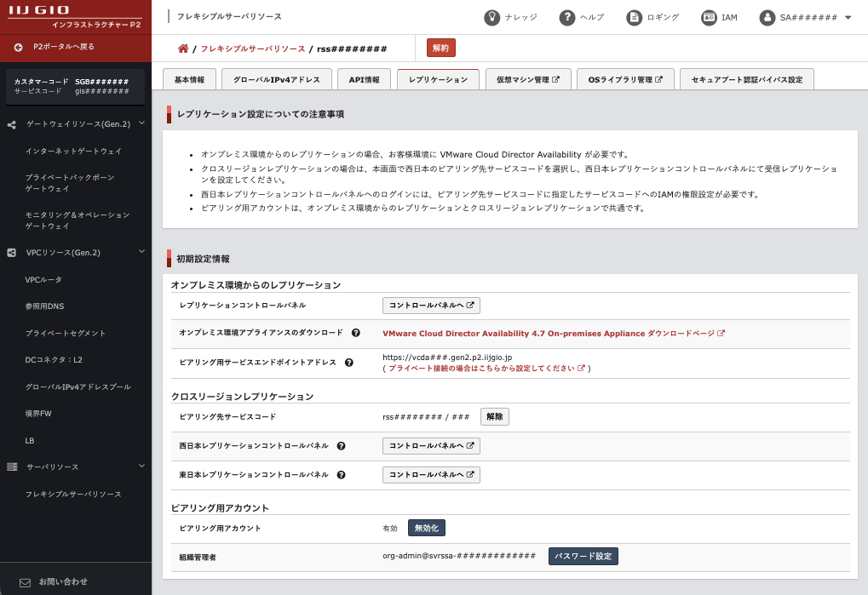868x595 pixels.
Task: Select the org-admin@svrssa account text
Action: tap(459, 556)
